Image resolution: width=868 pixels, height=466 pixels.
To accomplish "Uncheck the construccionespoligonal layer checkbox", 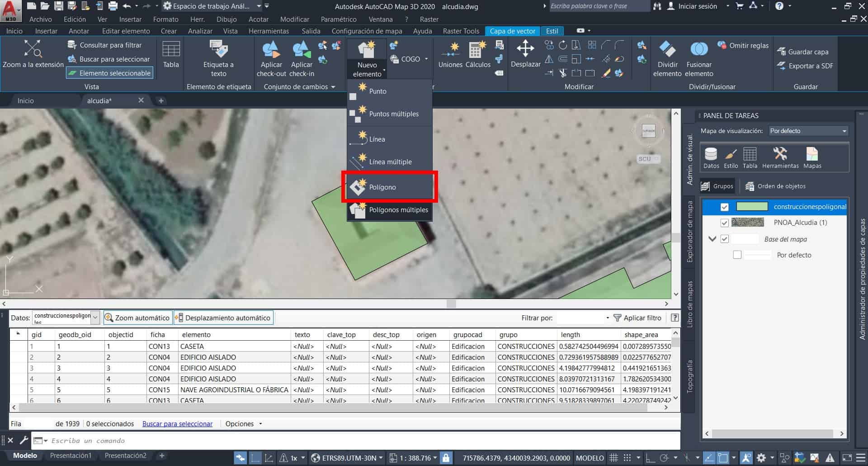I will pos(725,207).
